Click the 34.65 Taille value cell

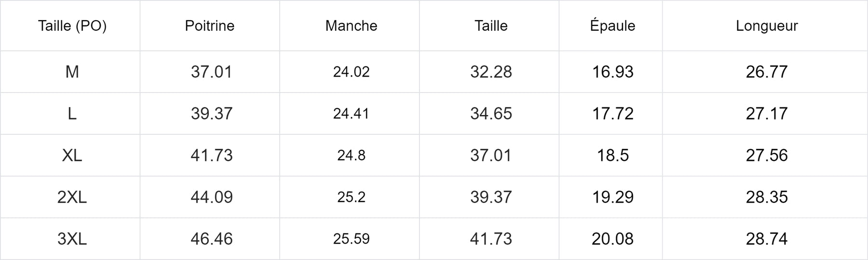(491, 114)
